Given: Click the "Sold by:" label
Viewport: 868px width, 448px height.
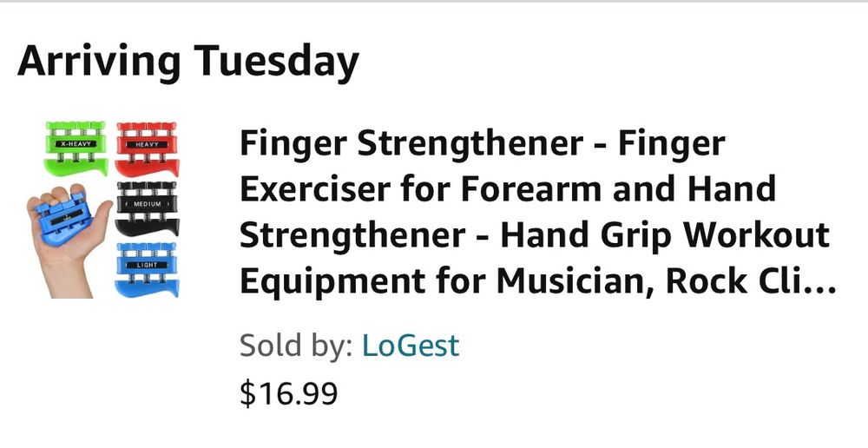Looking at the screenshot, I should pos(295,346).
